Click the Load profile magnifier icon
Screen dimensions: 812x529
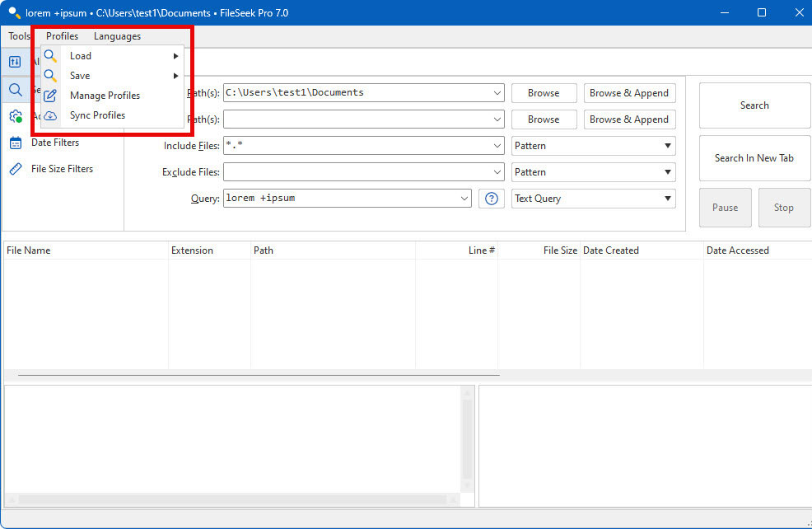(50, 56)
